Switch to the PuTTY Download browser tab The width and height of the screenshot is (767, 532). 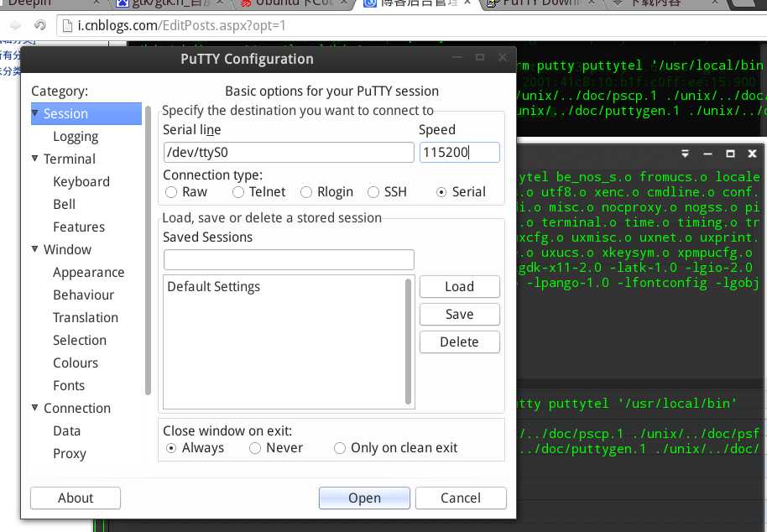click(x=542, y=3)
